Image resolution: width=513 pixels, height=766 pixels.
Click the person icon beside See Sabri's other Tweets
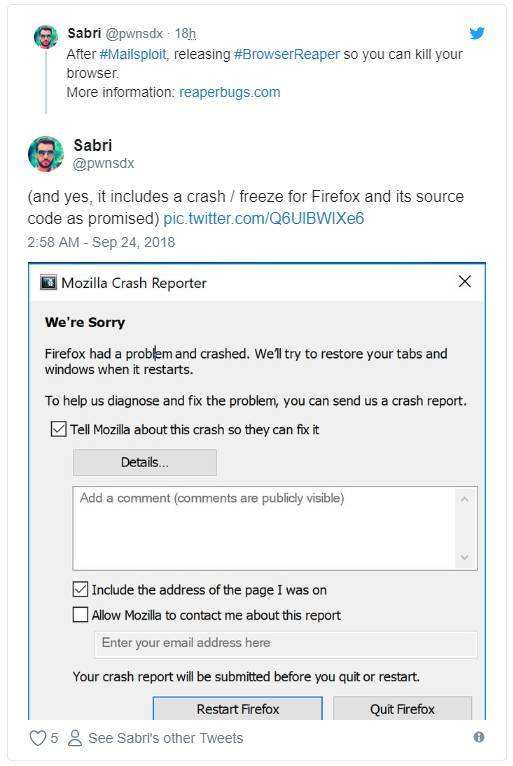(75, 738)
